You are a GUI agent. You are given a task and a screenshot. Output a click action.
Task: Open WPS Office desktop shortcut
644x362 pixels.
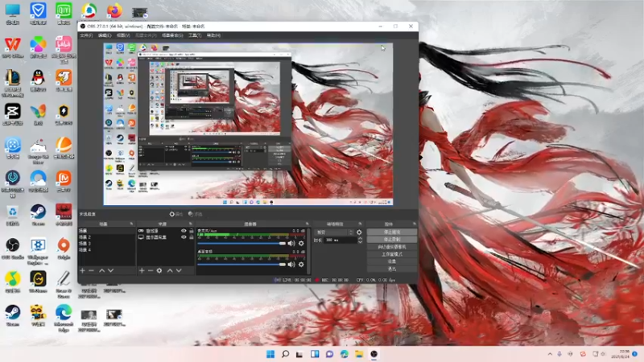point(13,47)
